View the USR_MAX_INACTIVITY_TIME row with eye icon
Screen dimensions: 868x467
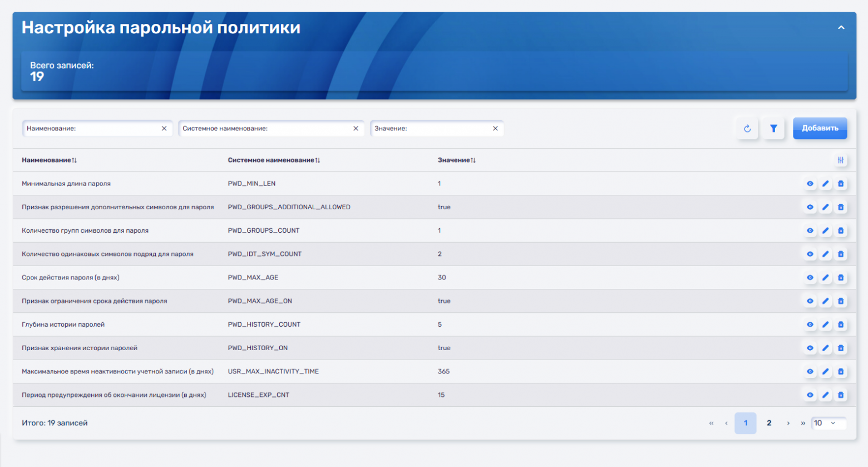pyautogui.click(x=810, y=372)
